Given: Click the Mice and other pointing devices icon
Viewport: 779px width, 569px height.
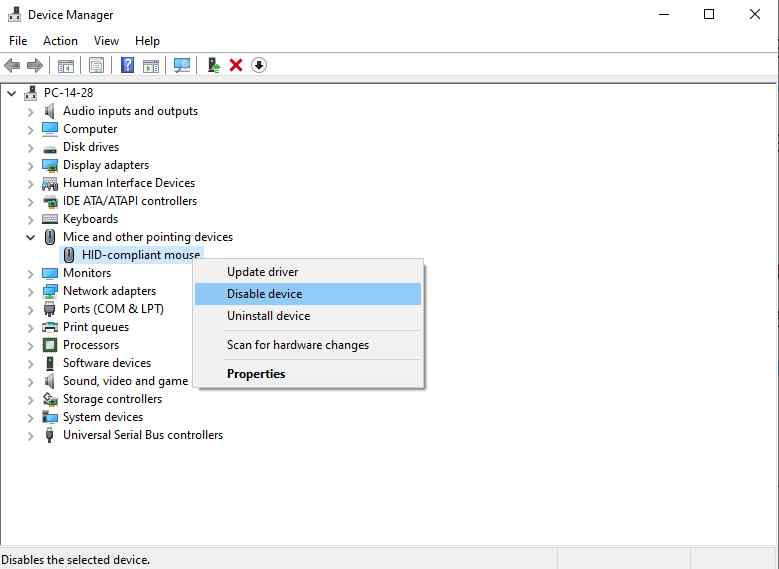Looking at the screenshot, I should [50, 237].
